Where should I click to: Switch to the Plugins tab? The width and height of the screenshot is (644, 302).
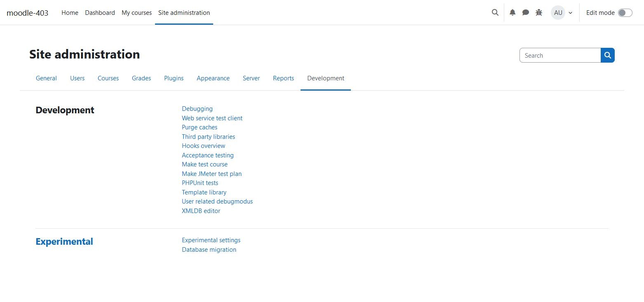[x=174, y=78]
